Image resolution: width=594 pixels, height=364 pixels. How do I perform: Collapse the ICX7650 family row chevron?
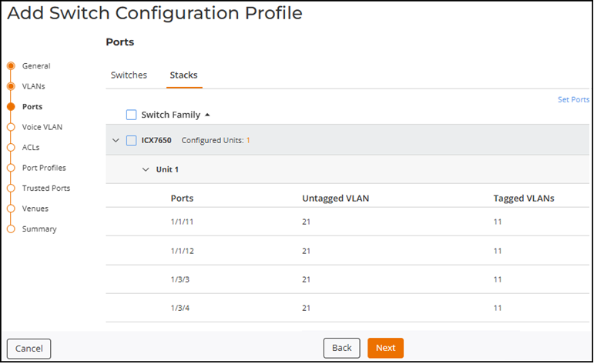[x=116, y=140]
